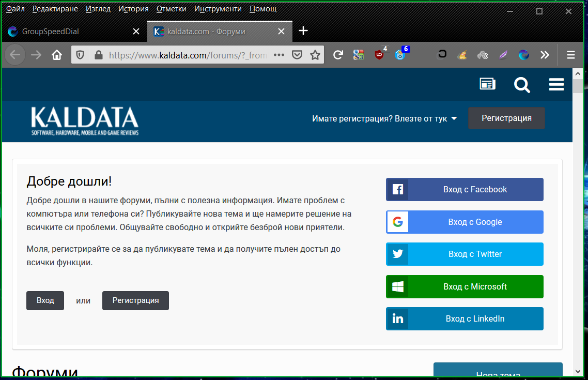This screenshot has height=380, width=588.
Task: Show more toolbar items overflow chevron
Action: tap(545, 55)
